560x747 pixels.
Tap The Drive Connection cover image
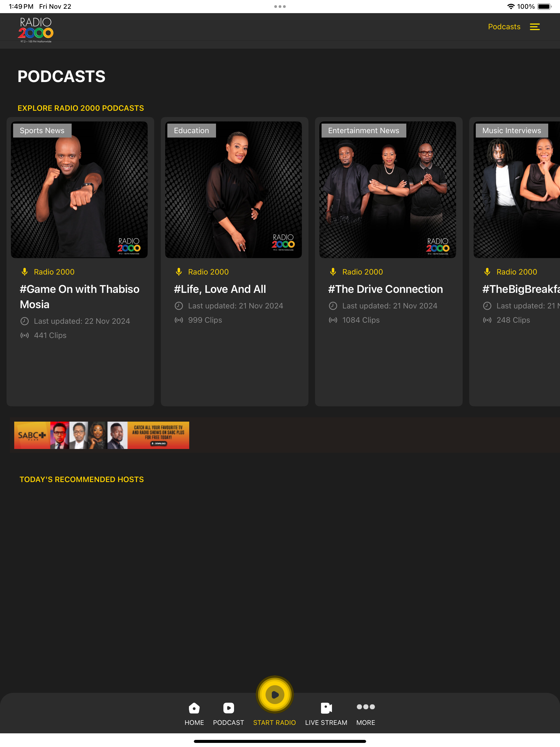388,190
